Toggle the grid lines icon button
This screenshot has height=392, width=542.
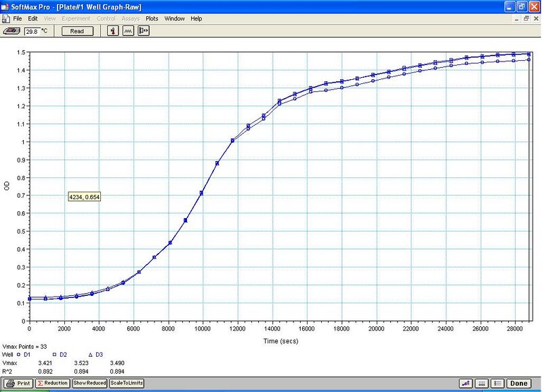click(x=482, y=383)
